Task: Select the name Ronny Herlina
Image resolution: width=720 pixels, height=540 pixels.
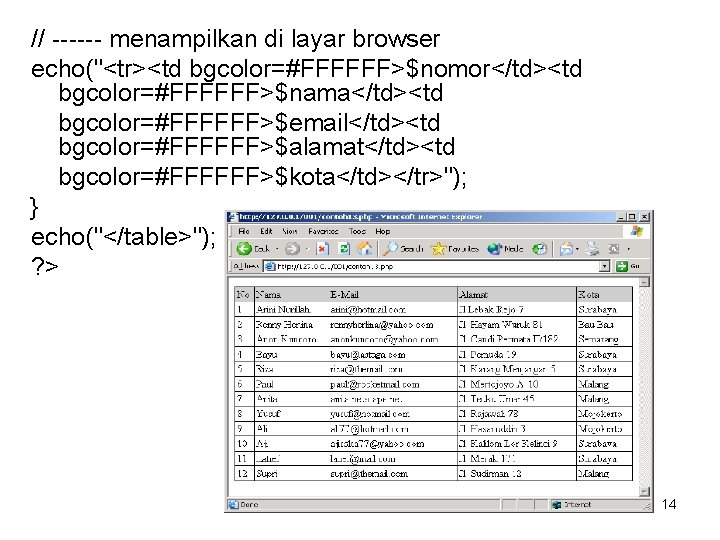Action: point(284,325)
